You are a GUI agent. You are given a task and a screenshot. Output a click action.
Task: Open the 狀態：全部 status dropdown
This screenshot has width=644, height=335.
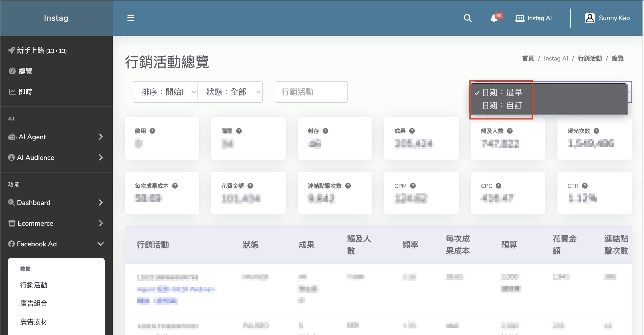click(230, 92)
